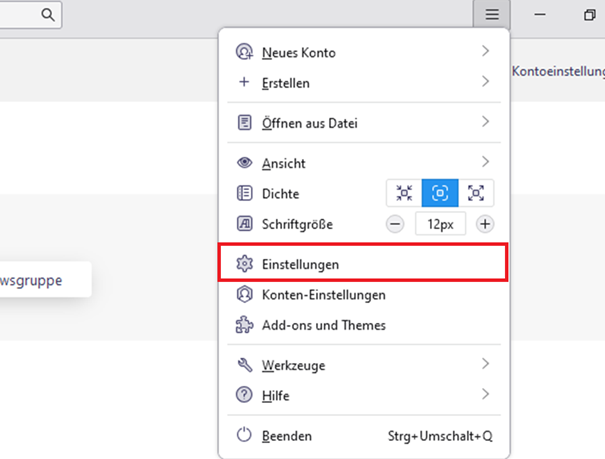
Task: Choose Öffnen aus Datei menu entry
Action: tap(310, 123)
